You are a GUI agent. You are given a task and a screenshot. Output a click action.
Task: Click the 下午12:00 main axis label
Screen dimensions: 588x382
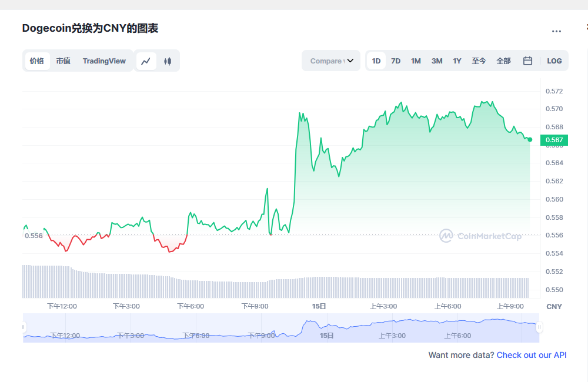(x=62, y=306)
